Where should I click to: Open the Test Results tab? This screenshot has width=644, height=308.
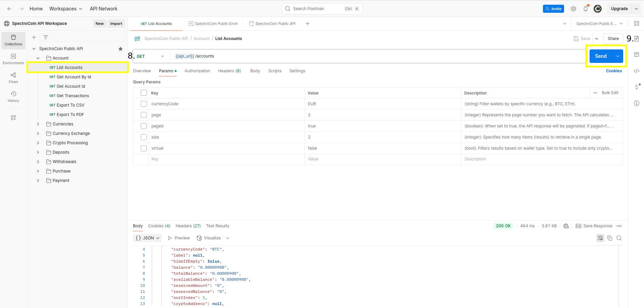(x=218, y=226)
